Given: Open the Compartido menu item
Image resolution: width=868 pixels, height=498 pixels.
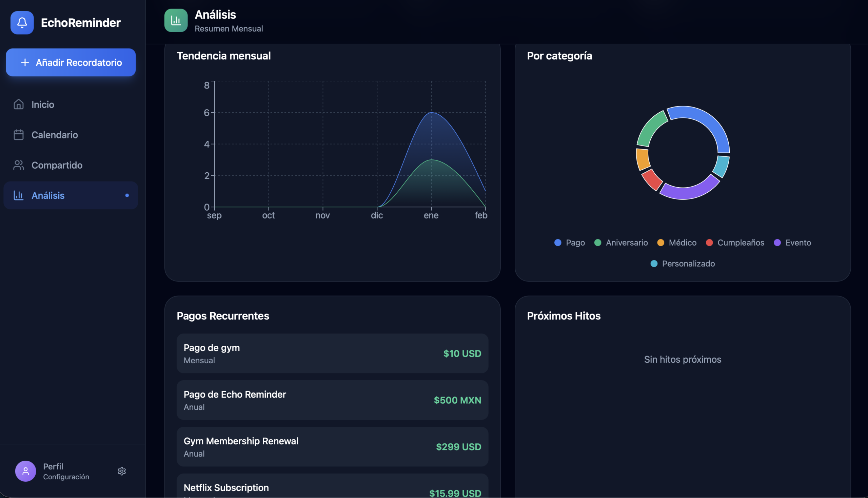Looking at the screenshot, I should [57, 165].
